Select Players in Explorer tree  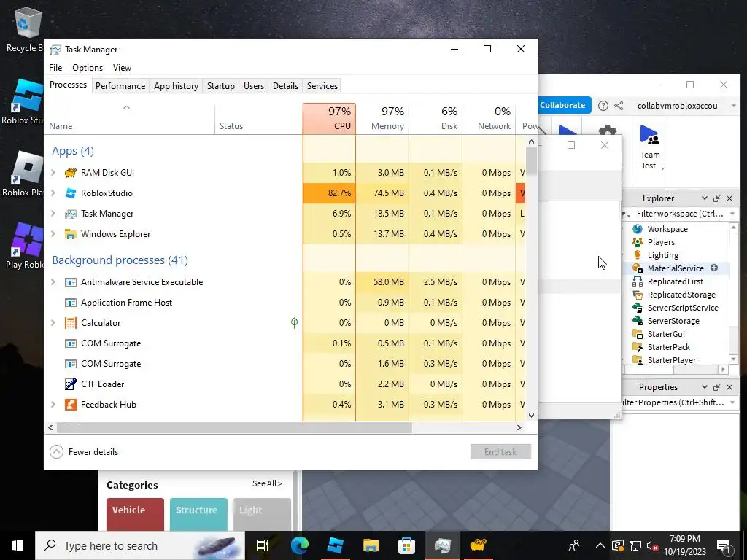(x=660, y=242)
